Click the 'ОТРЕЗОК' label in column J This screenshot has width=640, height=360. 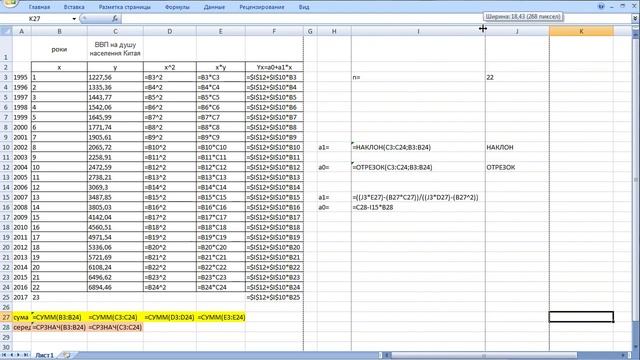(x=517, y=167)
